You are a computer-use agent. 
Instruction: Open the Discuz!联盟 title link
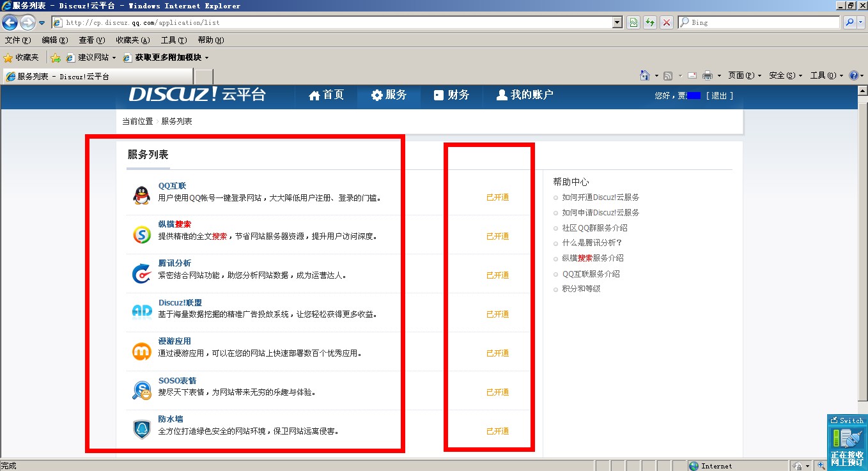click(x=180, y=302)
